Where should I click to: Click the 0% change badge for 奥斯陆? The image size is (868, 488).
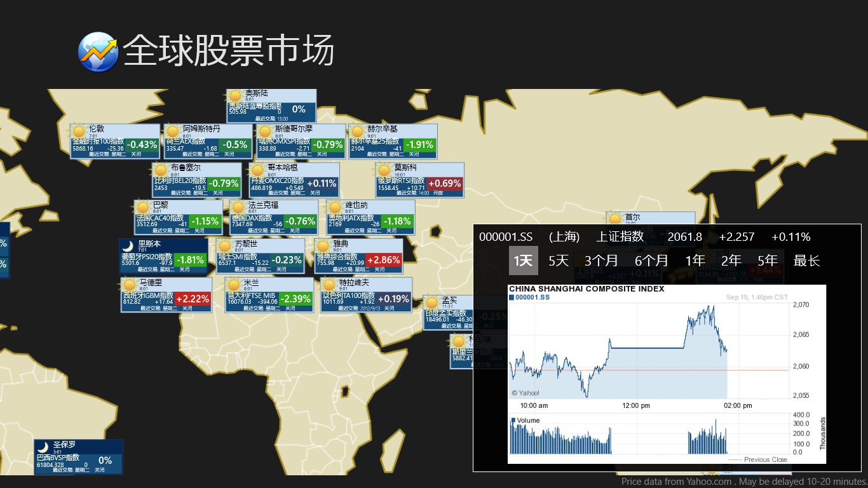(x=299, y=109)
